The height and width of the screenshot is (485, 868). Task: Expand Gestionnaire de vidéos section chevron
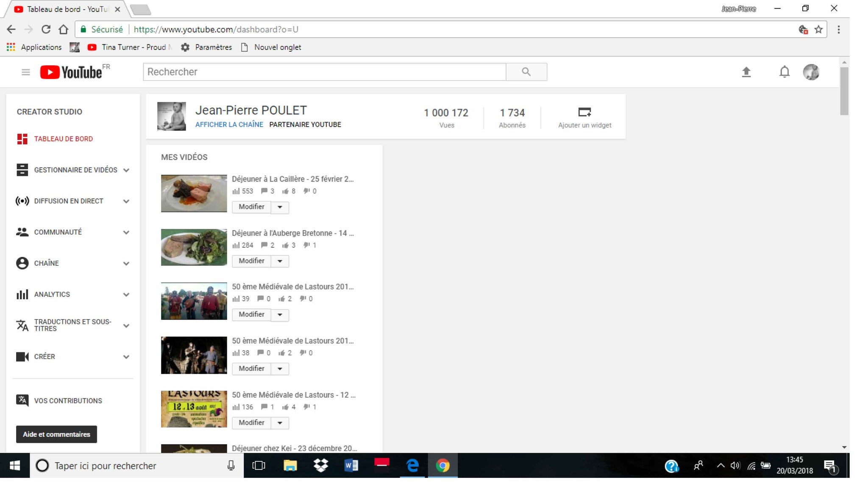126,170
